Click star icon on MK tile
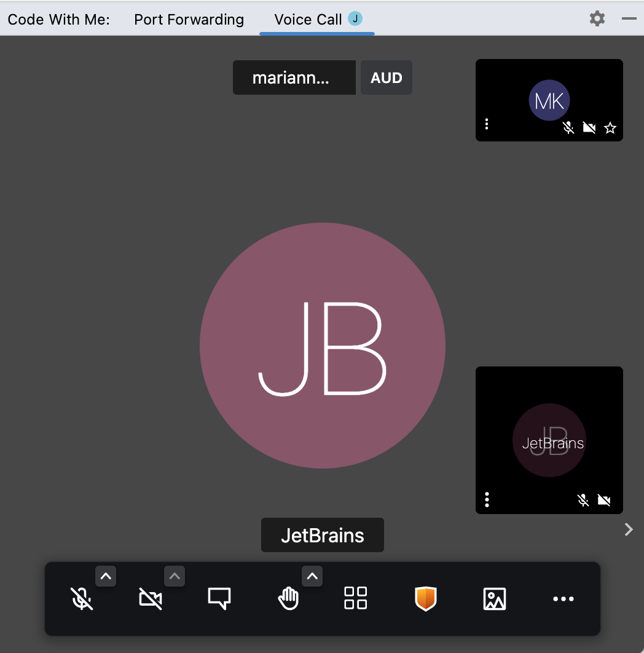Screen dimensions: 644x653 click(610, 127)
